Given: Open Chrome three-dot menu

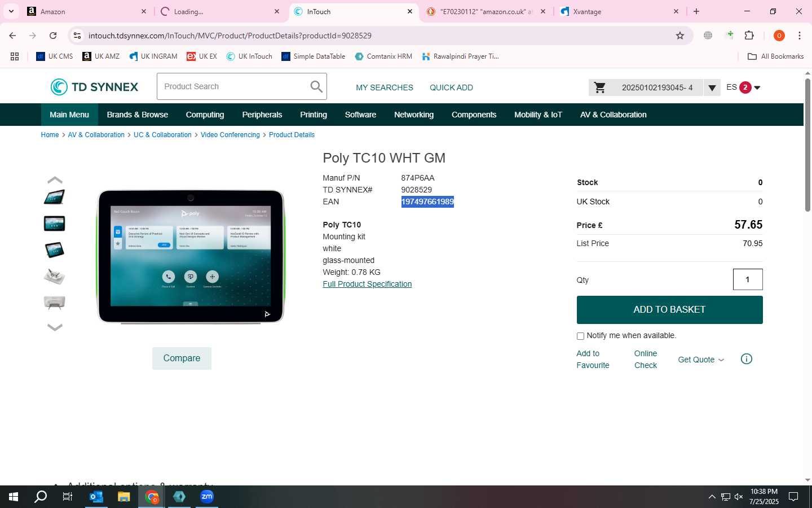Looking at the screenshot, I should coord(799,36).
